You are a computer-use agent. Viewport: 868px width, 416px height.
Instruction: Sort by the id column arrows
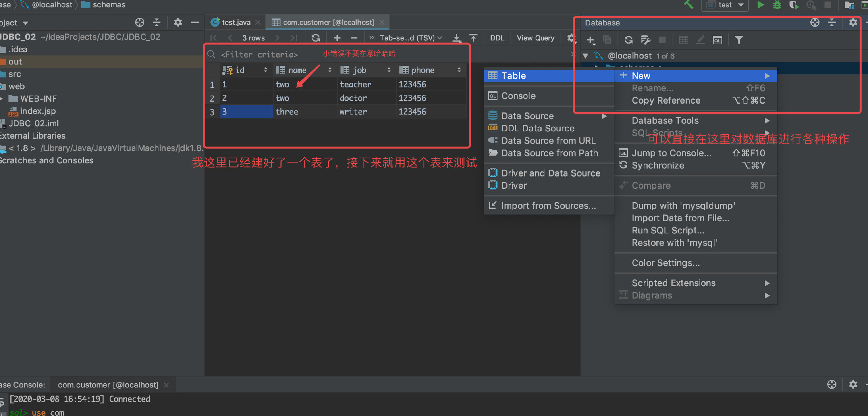coord(265,70)
